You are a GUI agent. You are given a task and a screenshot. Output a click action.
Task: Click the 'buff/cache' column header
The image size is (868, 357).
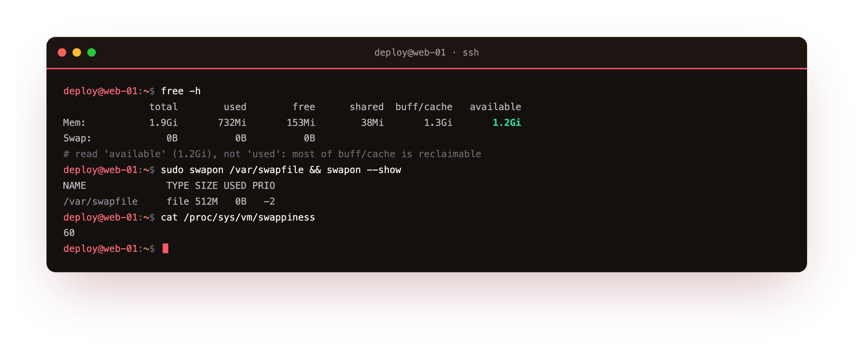pos(424,107)
